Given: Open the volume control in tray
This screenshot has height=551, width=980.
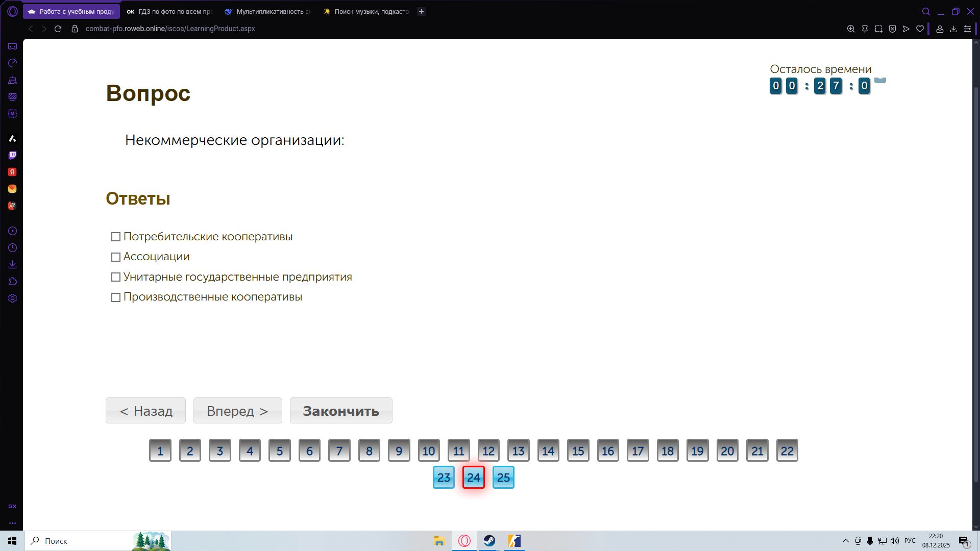Looking at the screenshot, I should tap(894, 541).
